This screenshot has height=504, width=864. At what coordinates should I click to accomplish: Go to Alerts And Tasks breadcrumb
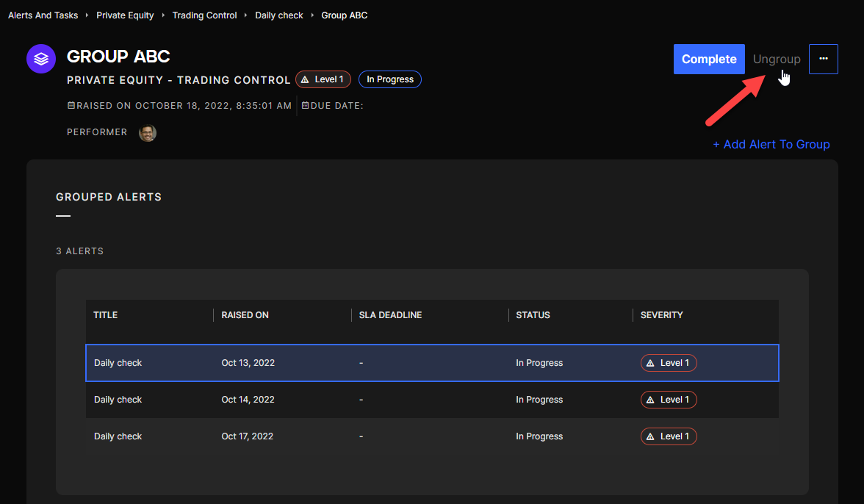[x=43, y=15]
